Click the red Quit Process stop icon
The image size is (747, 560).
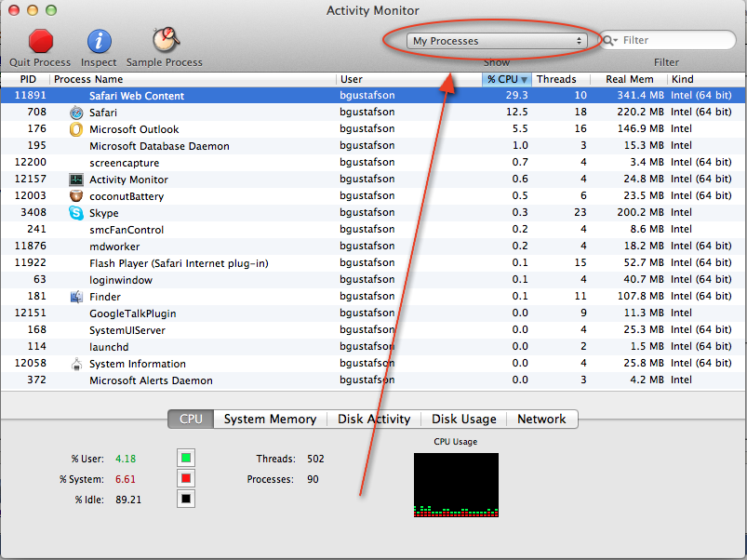pyautogui.click(x=41, y=41)
